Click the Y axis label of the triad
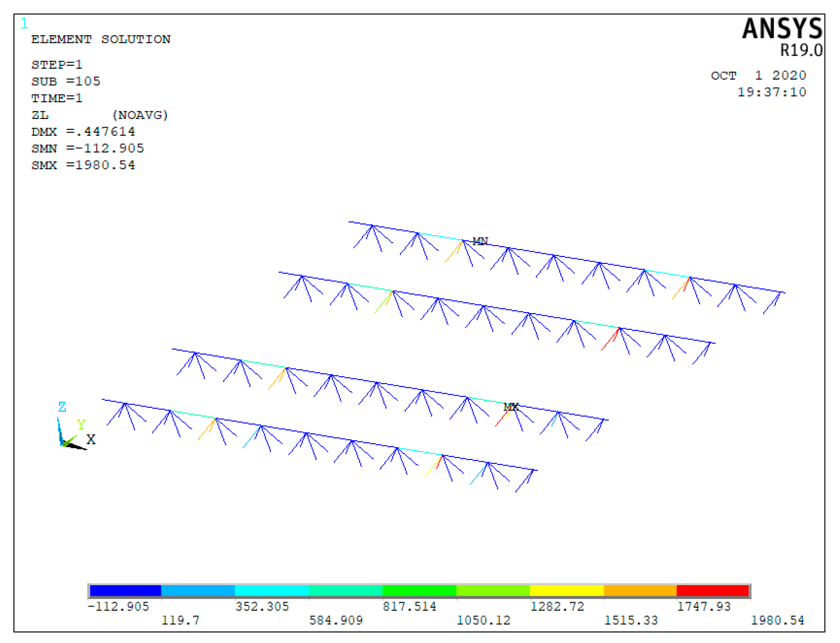 pos(81,424)
